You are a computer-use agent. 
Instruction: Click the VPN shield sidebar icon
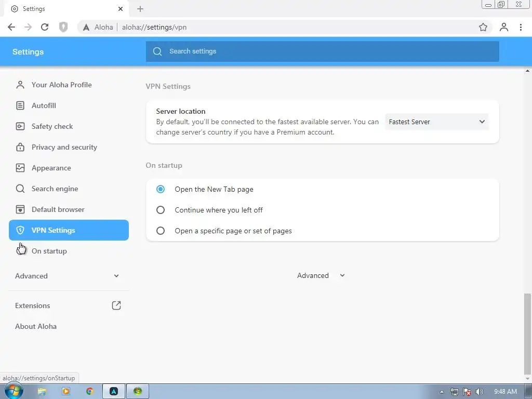coord(20,230)
